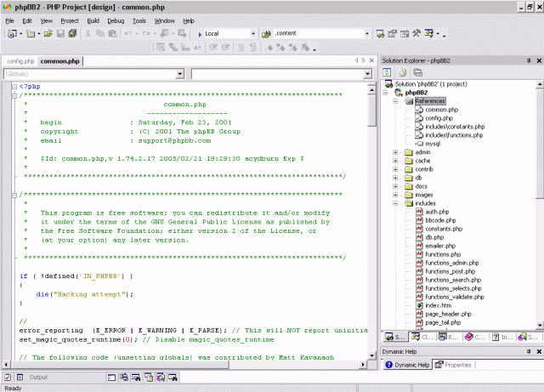Screen dimensions: 544x392
Task: Open the (Globals) scope dropdown
Action: (179, 74)
